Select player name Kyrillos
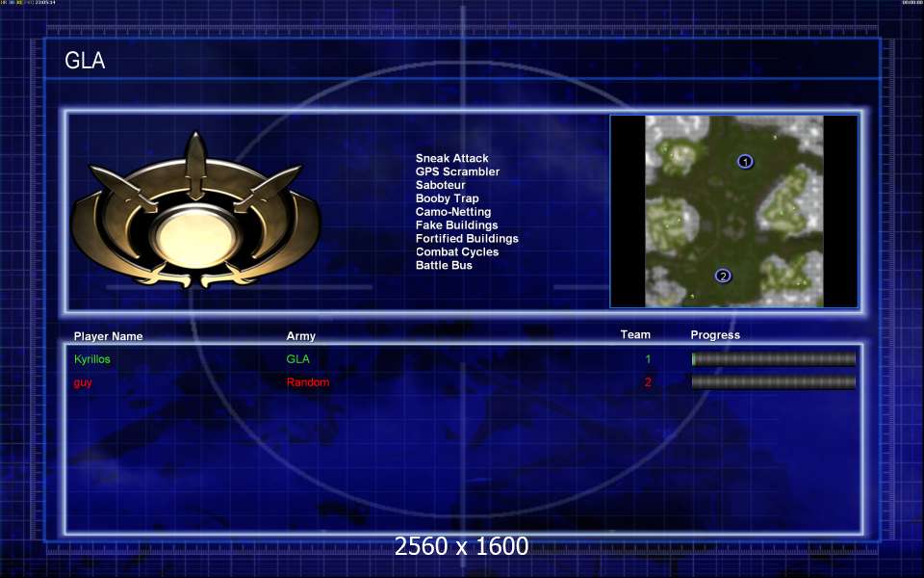The height and width of the screenshot is (578, 924). point(92,359)
